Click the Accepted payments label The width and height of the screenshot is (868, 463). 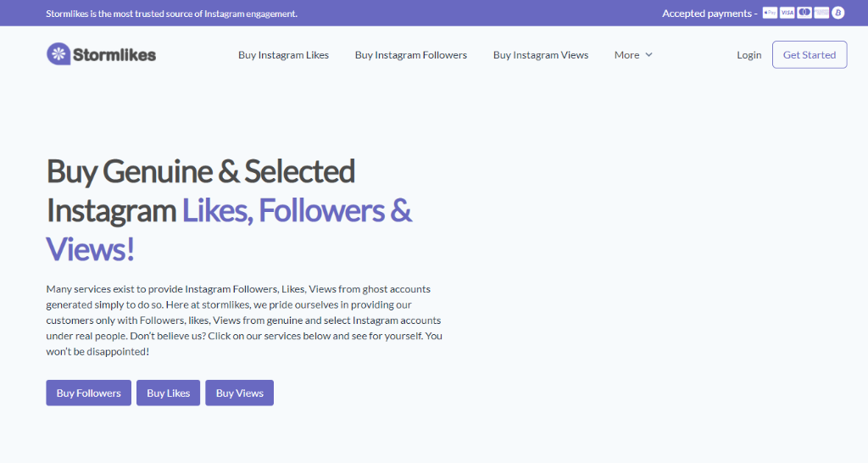[x=709, y=14]
